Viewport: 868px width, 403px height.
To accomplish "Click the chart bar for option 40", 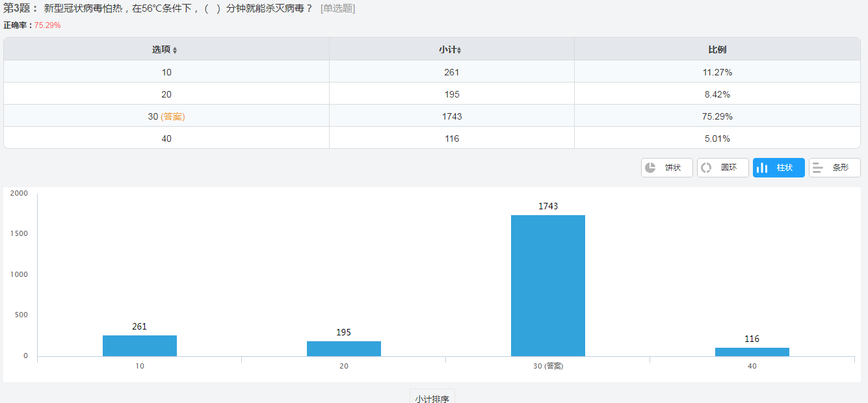I will [x=752, y=352].
